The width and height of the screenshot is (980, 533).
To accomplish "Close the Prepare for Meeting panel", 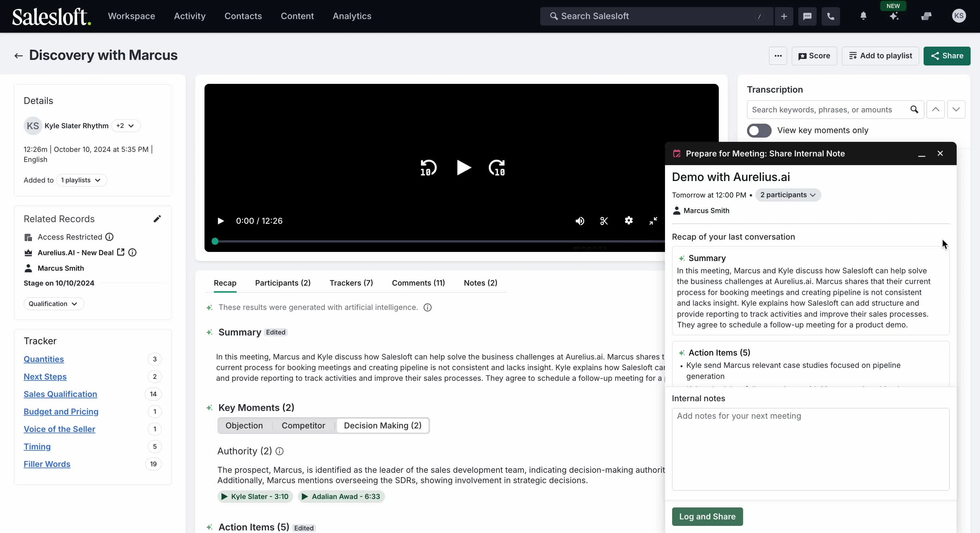I will point(940,153).
